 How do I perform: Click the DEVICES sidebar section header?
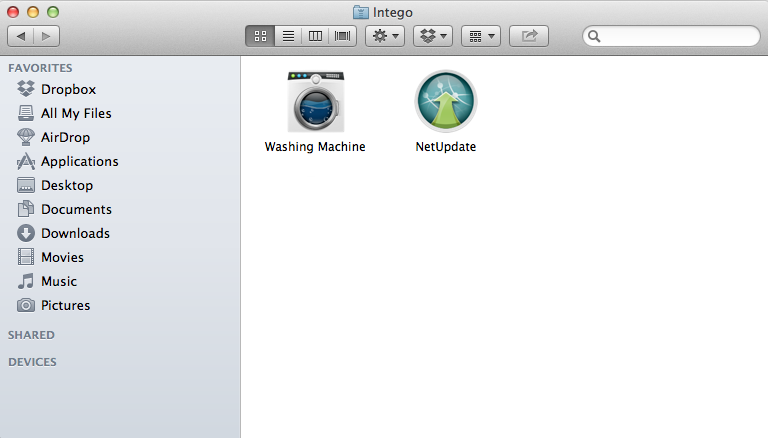[x=32, y=362]
